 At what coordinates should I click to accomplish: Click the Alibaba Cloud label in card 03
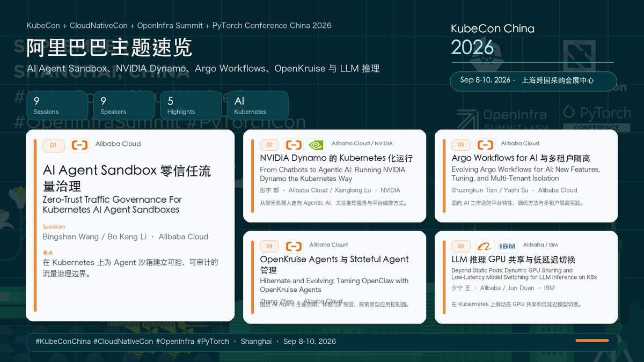(520, 143)
